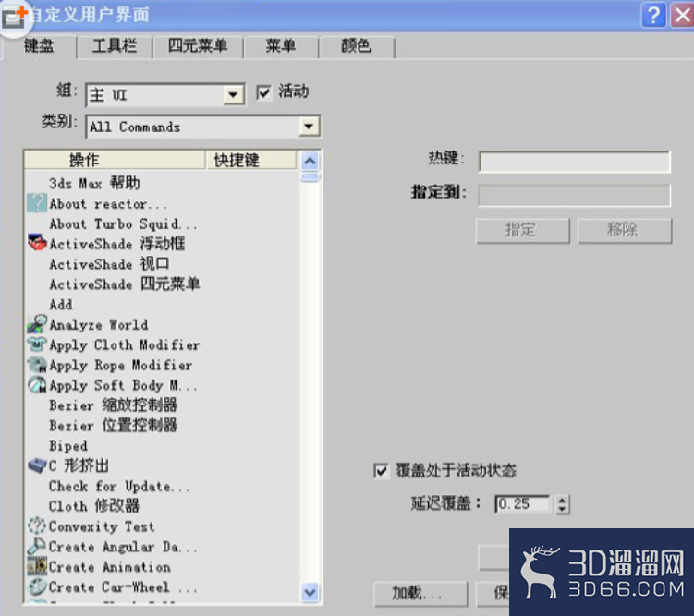694x616 pixels.
Task: Toggle the 覆盖处于活动状态 checkbox
Action: (x=381, y=470)
